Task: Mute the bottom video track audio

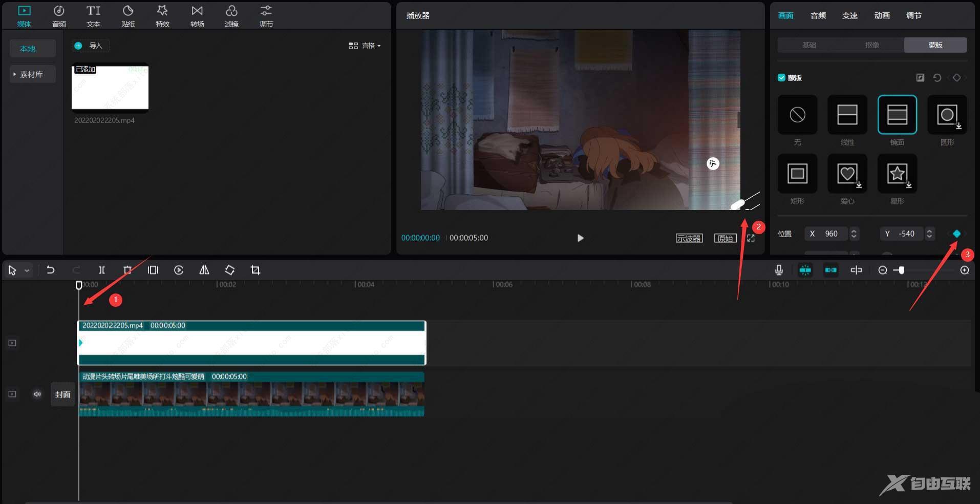Action: point(37,394)
